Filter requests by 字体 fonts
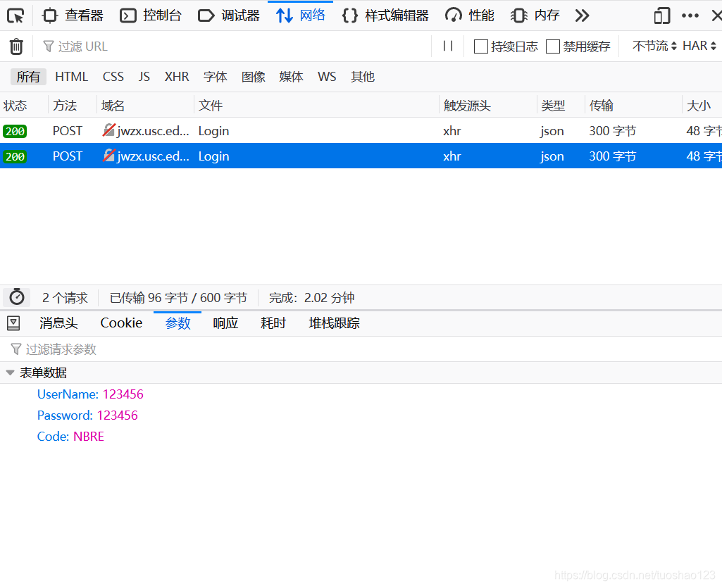Image resolution: width=722 pixels, height=588 pixels. pos(216,77)
